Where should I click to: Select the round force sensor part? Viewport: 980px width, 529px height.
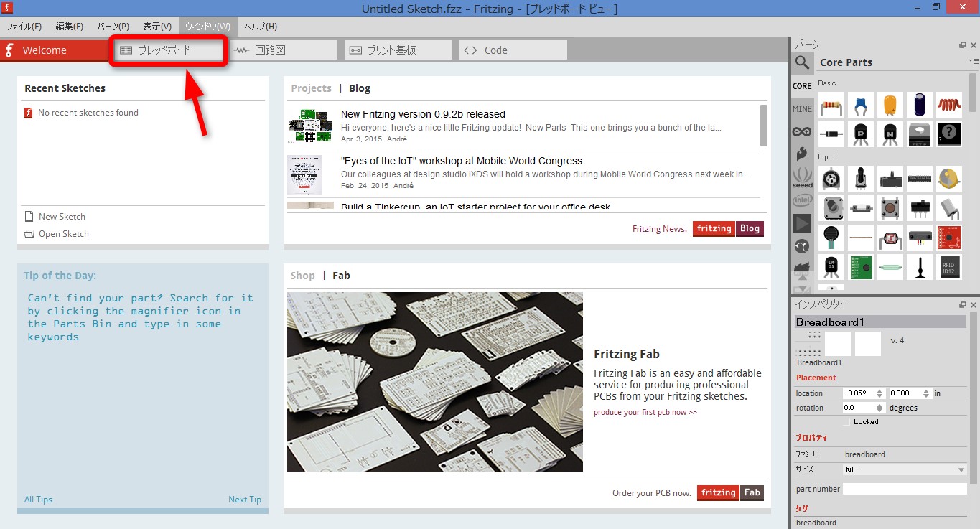[831, 238]
